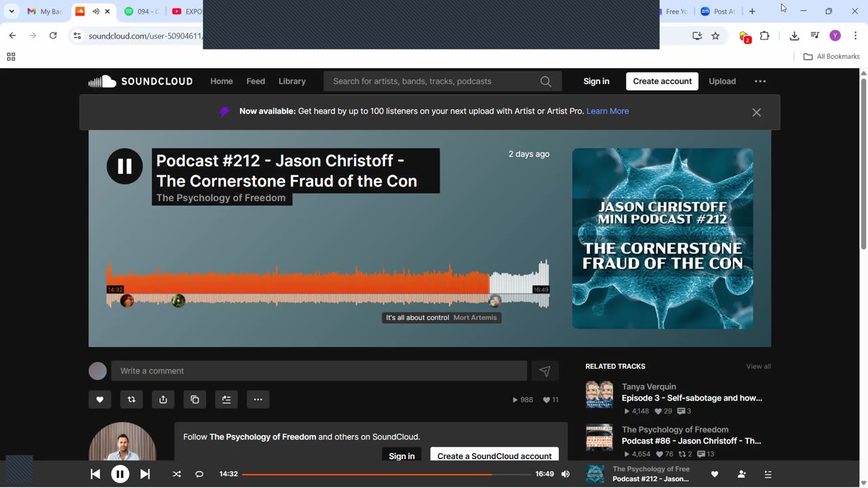The height and width of the screenshot is (488, 868).
Task: Click Podcast #86 related track thumbnail
Action: tap(599, 437)
